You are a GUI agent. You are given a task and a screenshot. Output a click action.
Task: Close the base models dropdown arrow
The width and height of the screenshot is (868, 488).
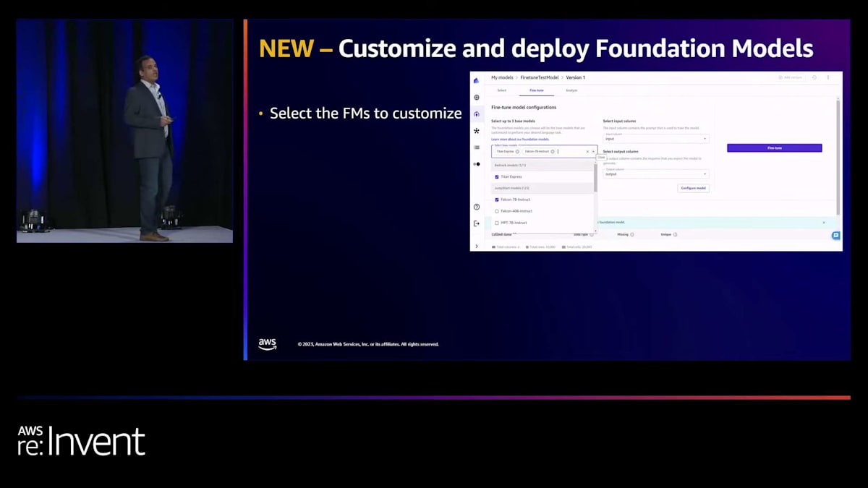click(594, 152)
